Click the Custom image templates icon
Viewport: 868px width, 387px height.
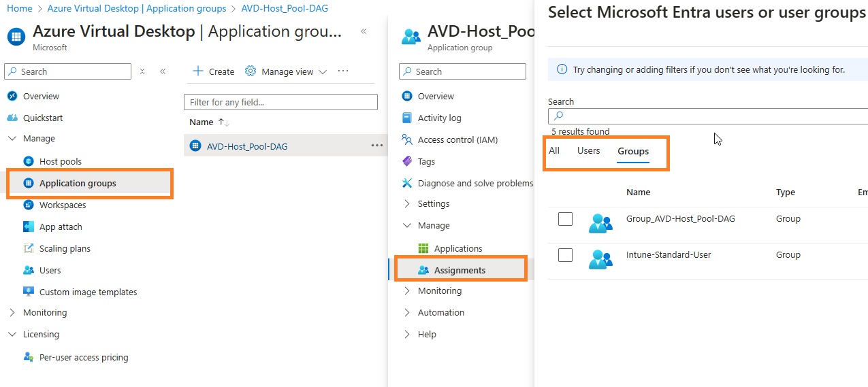pyautogui.click(x=29, y=292)
